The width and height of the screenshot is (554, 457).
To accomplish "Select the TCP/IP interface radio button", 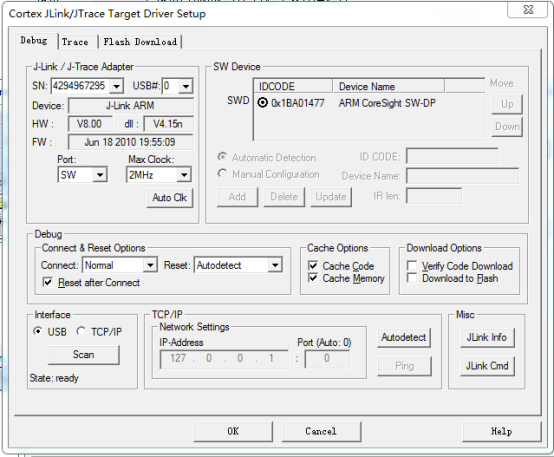I will click(x=81, y=332).
